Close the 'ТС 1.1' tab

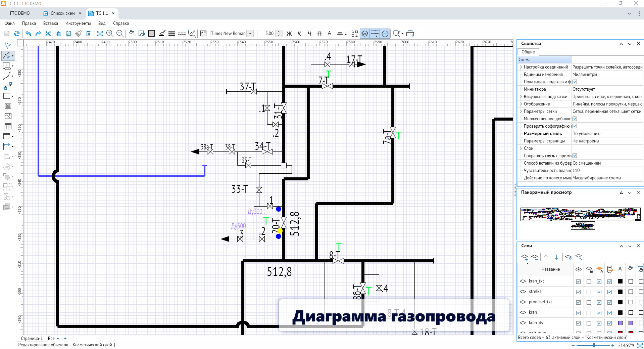tap(113, 13)
